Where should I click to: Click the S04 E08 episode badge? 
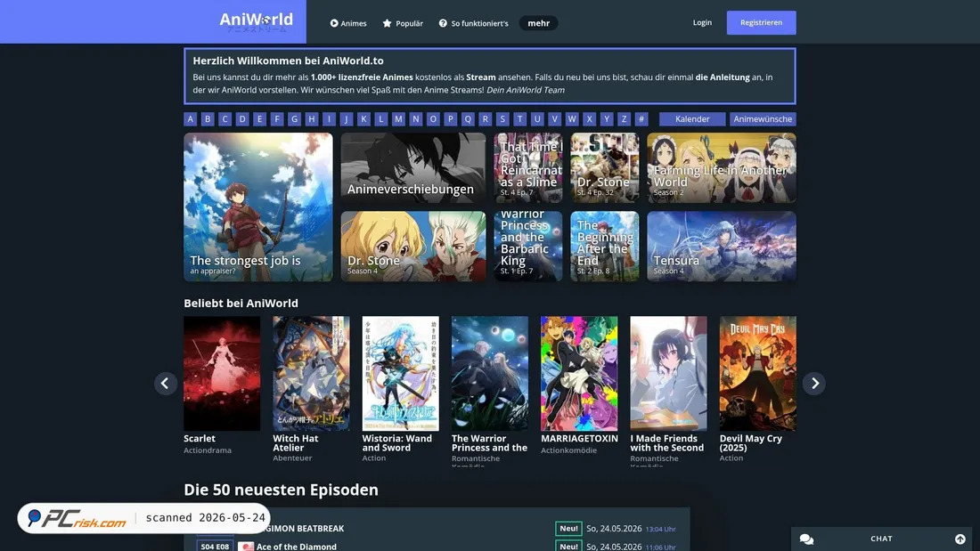[x=215, y=547]
